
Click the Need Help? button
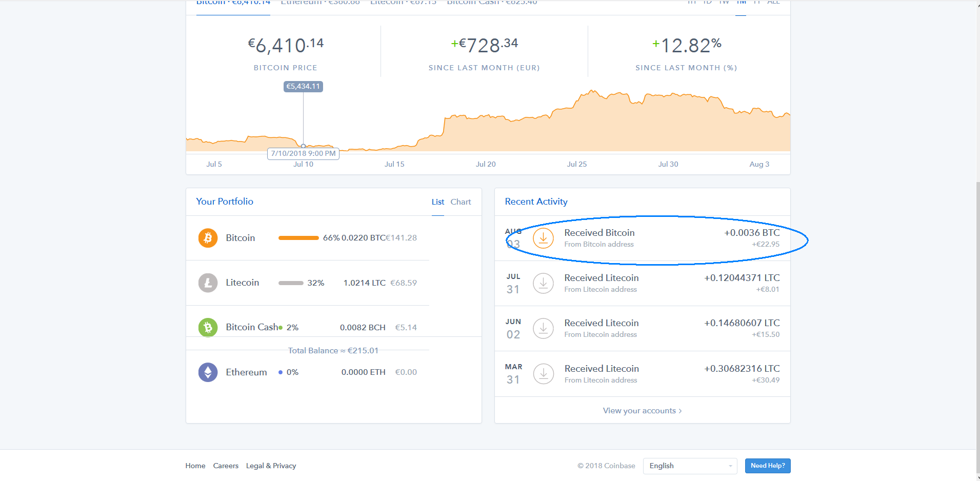coord(767,466)
